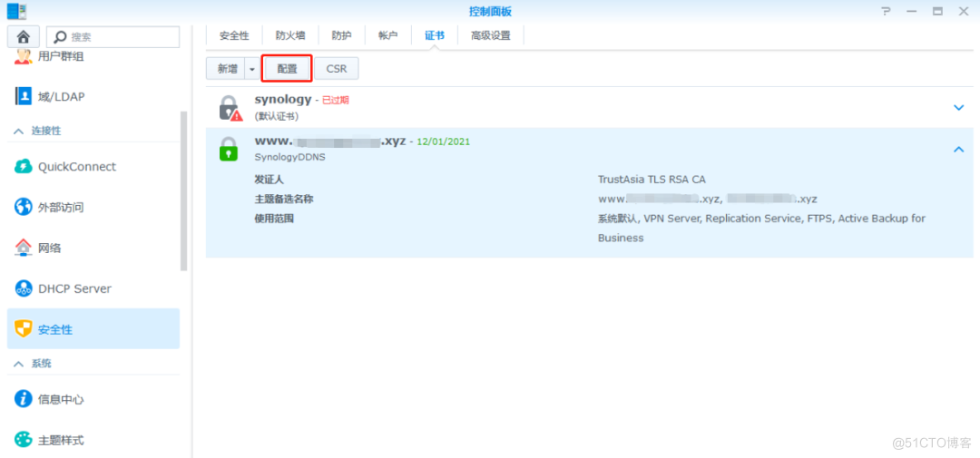The height and width of the screenshot is (458, 980).
Task: Close the Control Panel window
Action: (963, 11)
